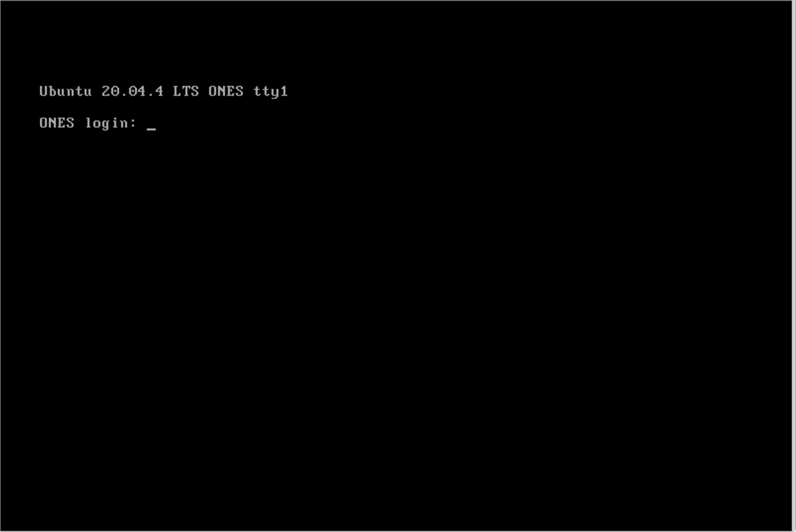Screen dimensions: 796x532
Task: Click the gray right edge of console window
Action: point(793,266)
